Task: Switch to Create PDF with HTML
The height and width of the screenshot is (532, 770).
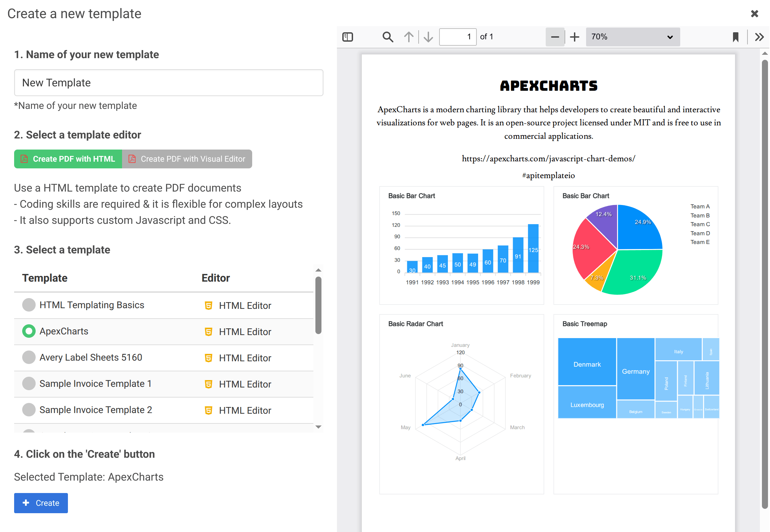Action: [68, 159]
